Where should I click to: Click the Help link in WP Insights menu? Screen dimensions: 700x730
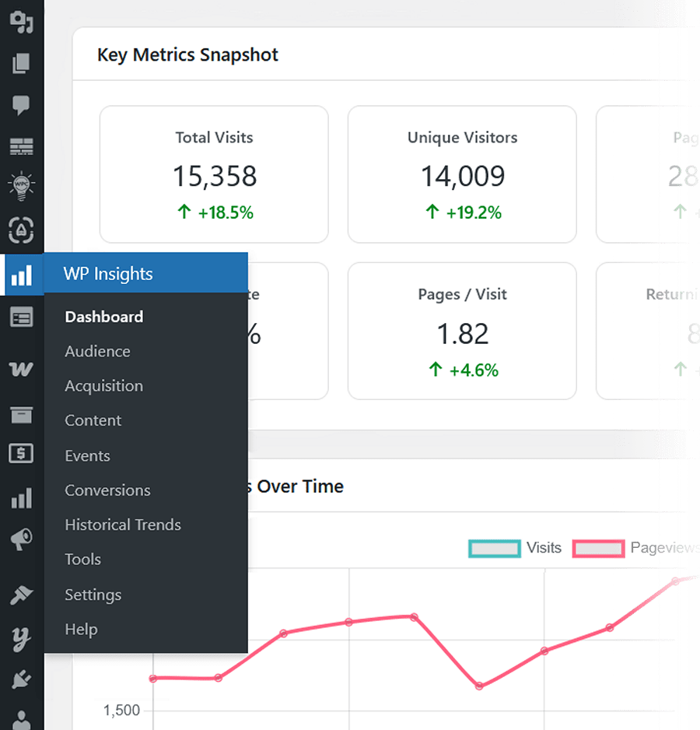81,629
